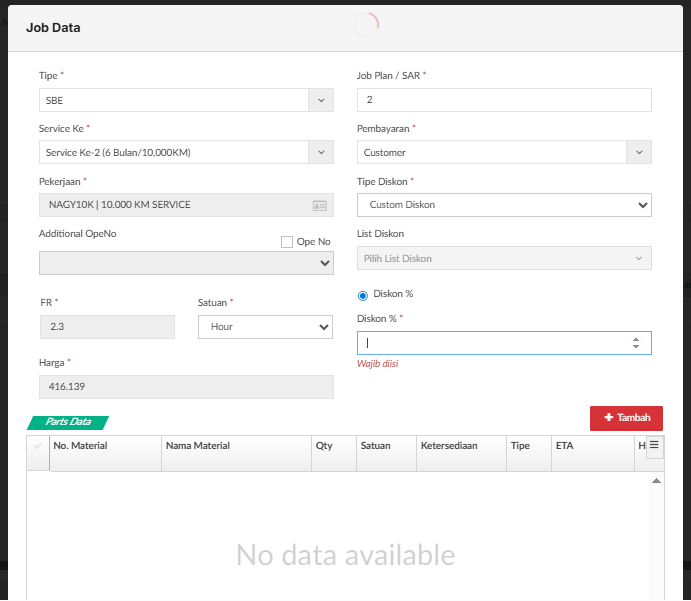Open the grid column menu icon
Viewport: 691px width, 601px height.
tap(655, 446)
